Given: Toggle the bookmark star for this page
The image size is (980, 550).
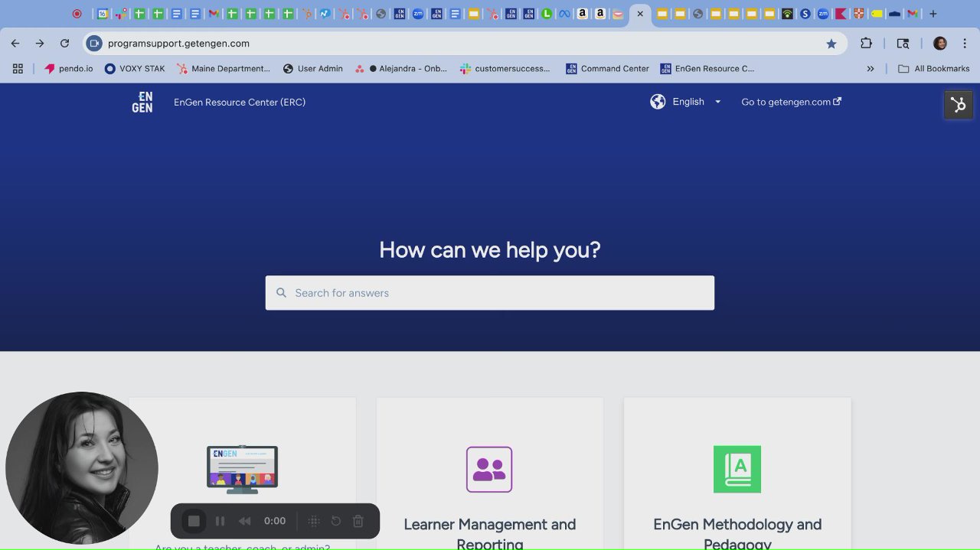Looking at the screenshot, I should click(831, 44).
